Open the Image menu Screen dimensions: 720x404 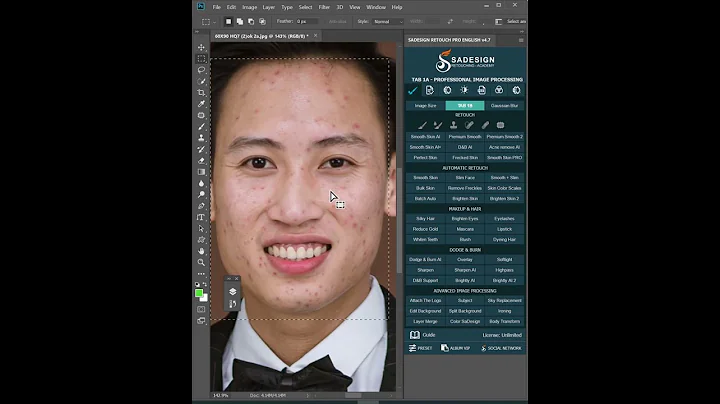[x=249, y=7]
